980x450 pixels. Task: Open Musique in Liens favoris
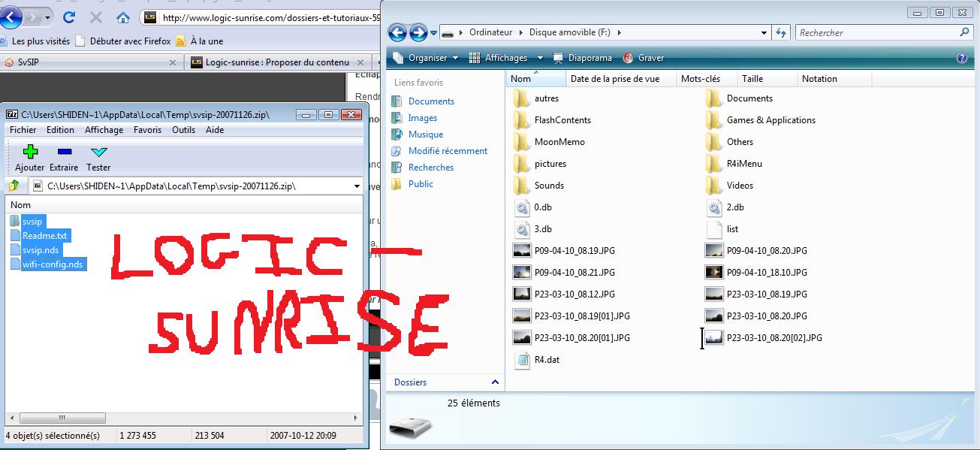(x=417, y=134)
